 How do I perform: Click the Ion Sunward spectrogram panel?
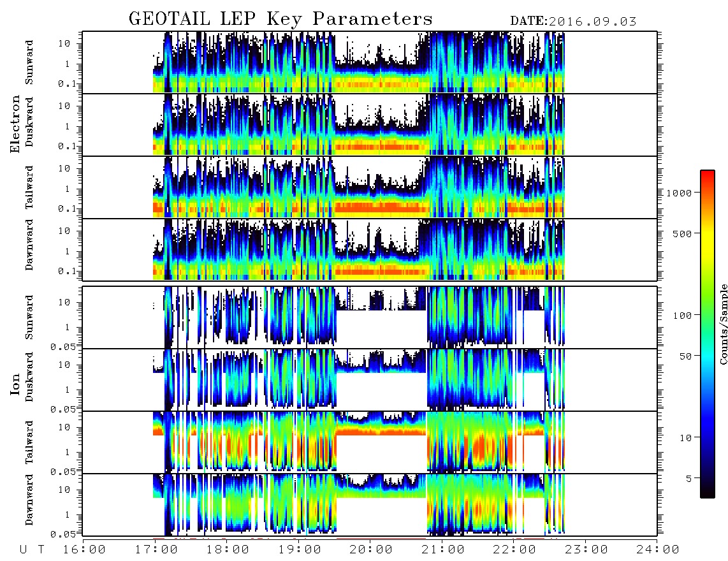(x=370, y=317)
